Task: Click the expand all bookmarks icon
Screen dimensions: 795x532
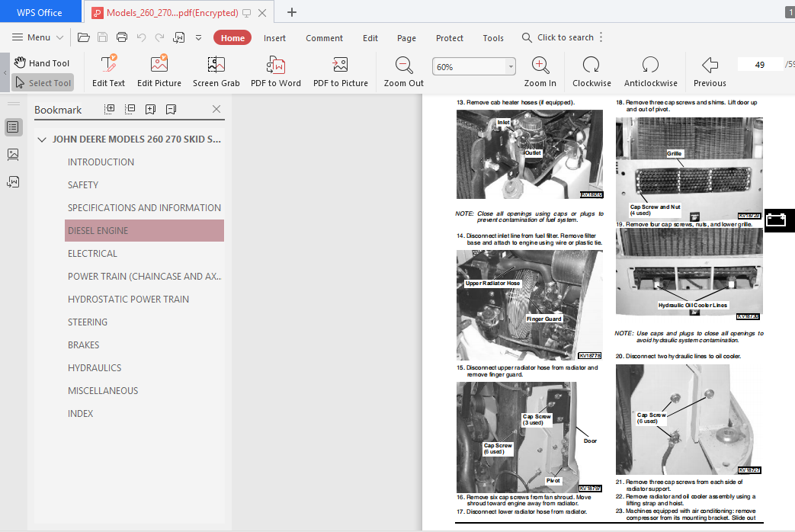Action: click(x=109, y=109)
